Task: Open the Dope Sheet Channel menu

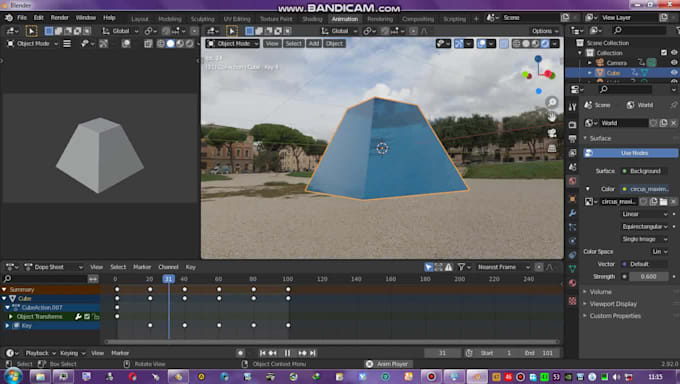Action: click(168, 267)
